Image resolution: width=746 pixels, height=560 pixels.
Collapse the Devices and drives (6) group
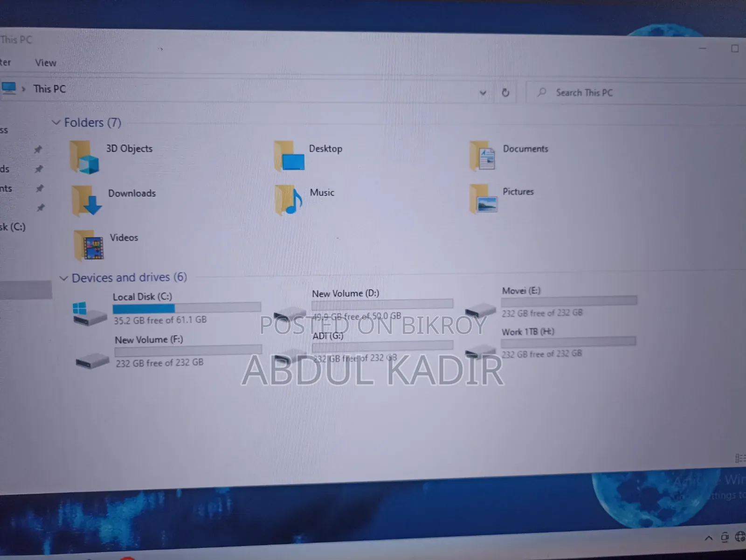[64, 278]
